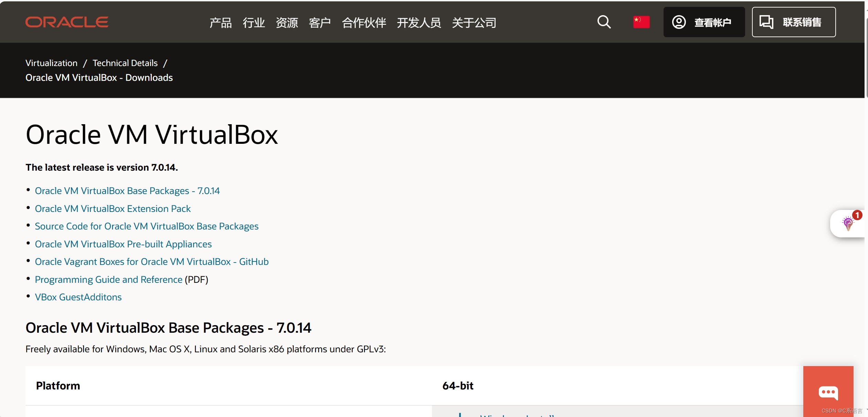Click the Oracle VM VirtualBox - Downloads breadcrumb text

(99, 77)
